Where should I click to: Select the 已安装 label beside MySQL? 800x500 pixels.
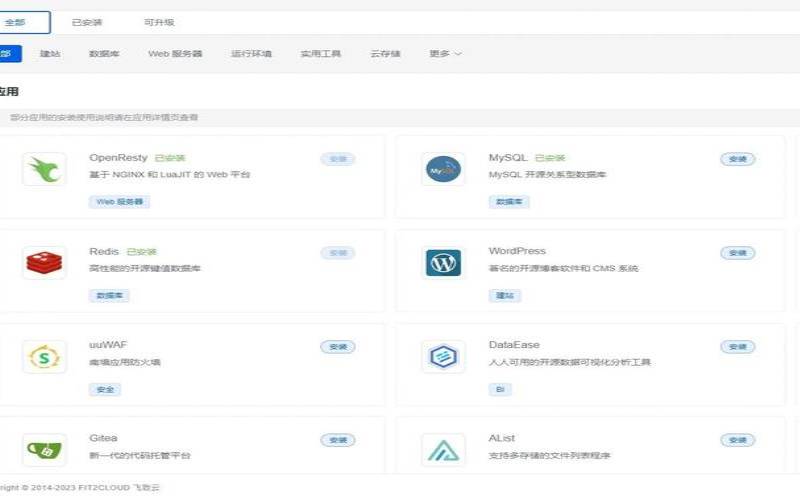(x=550, y=158)
